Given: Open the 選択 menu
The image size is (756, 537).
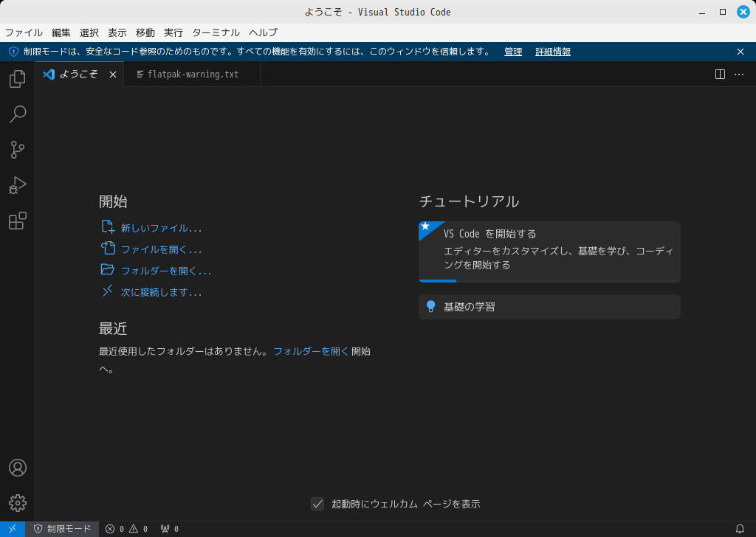Looking at the screenshot, I should [89, 32].
